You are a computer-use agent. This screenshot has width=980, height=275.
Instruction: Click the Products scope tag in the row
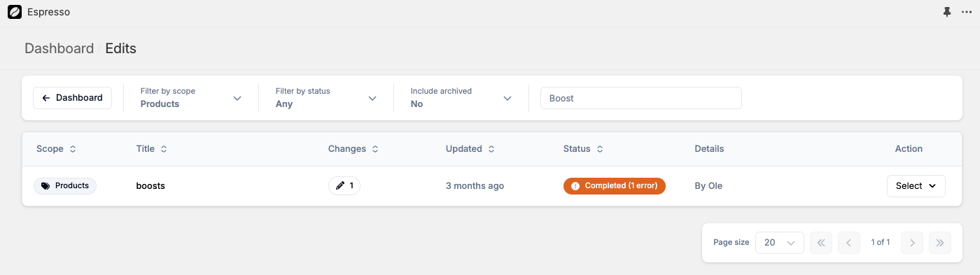(x=65, y=185)
